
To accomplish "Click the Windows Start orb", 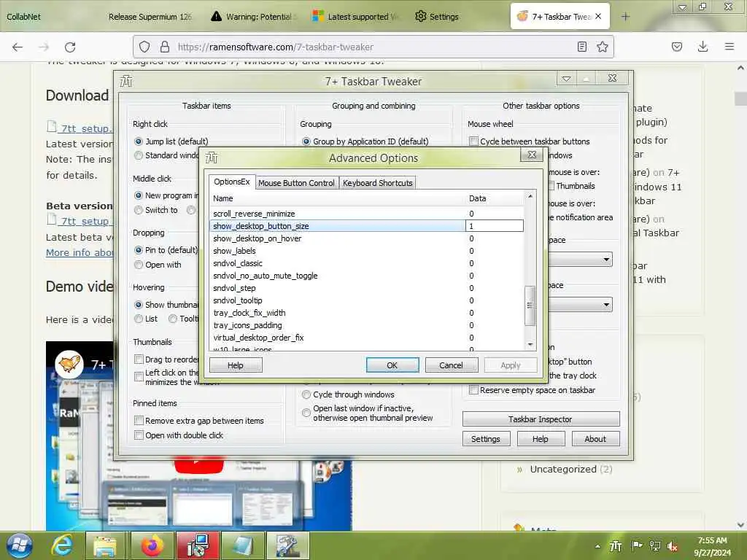I will pyautogui.click(x=20, y=545).
